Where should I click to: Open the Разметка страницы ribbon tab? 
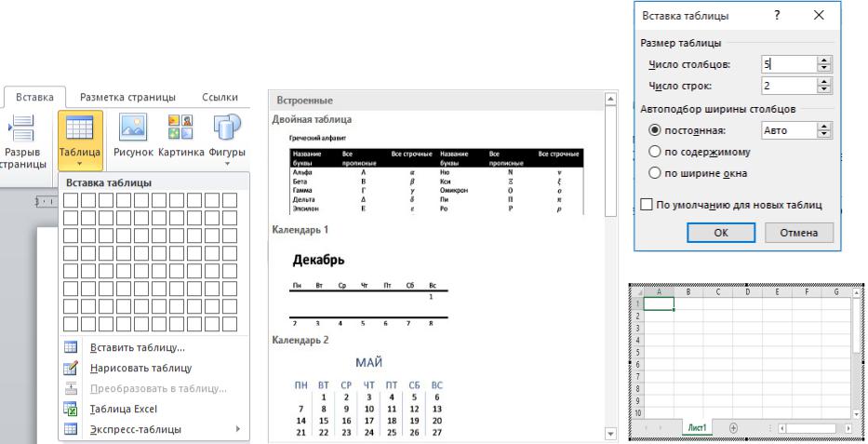(x=127, y=97)
